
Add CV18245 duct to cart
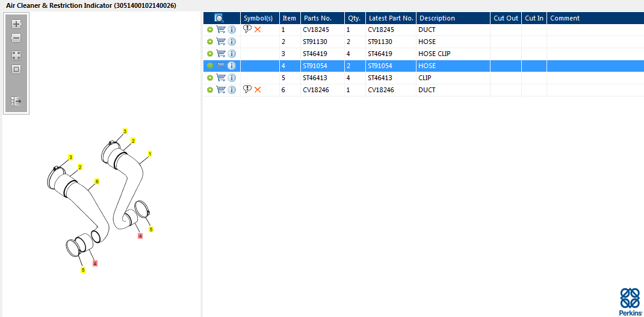(221, 30)
